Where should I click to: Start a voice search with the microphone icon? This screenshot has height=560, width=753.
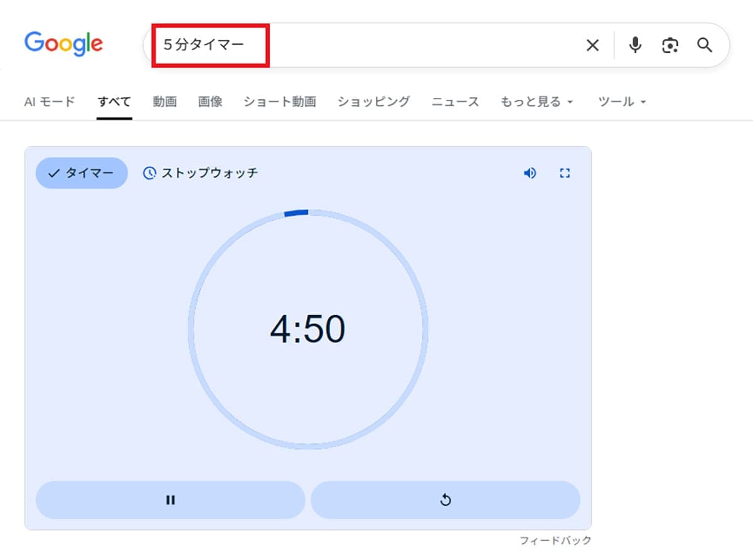pyautogui.click(x=634, y=45)
